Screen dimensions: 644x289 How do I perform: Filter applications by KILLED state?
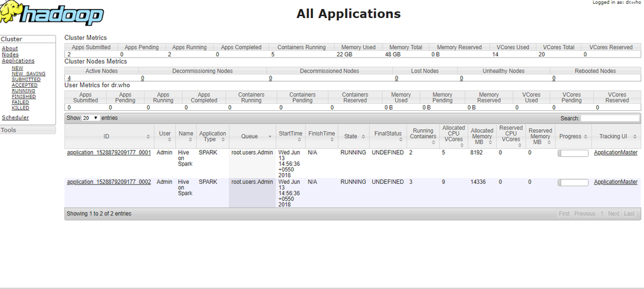point(21,108)
